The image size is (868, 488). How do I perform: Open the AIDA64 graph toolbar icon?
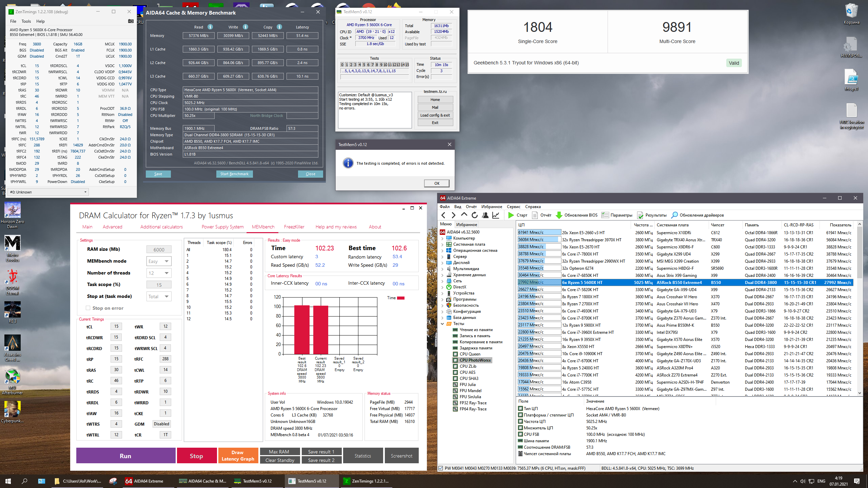pyautogui.click(x=496, y=215)
